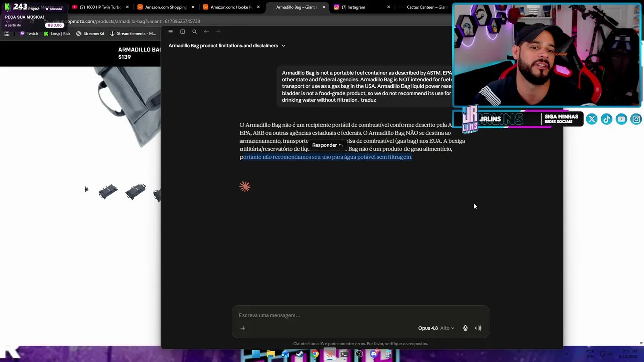The image size is (644, 362).
Task: Select the second Armadillo Bag product thumbnail
Action: click(x=135, y=192)
